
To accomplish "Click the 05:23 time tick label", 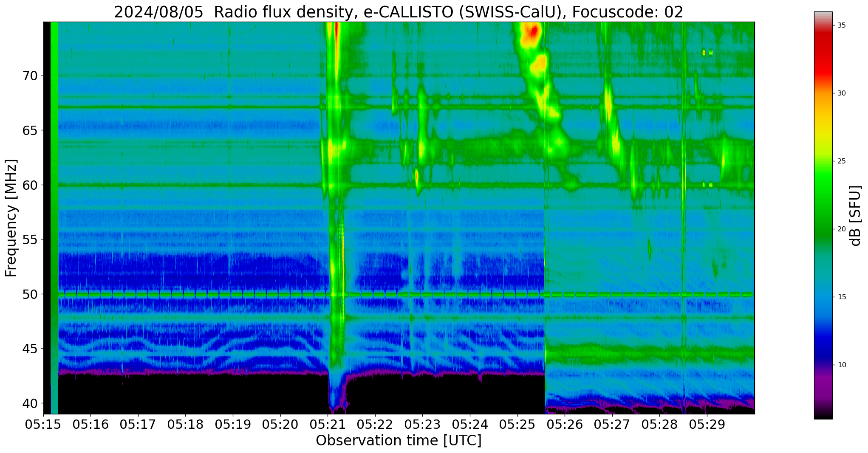I will pyautogui.click(x=423, y=425).
